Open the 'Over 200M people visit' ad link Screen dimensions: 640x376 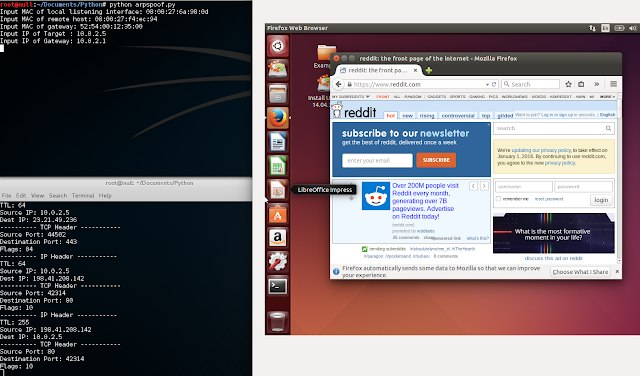coord(425,201)
